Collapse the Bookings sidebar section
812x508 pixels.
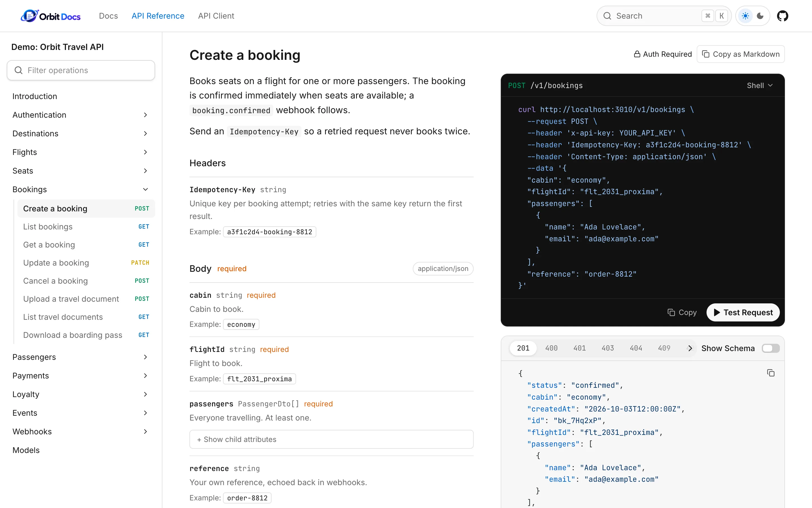pyautogui.click(x=81, y=189)
